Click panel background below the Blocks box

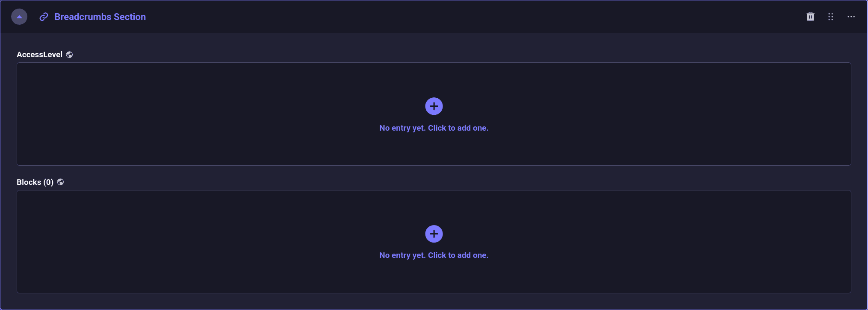tap(428, 301)
